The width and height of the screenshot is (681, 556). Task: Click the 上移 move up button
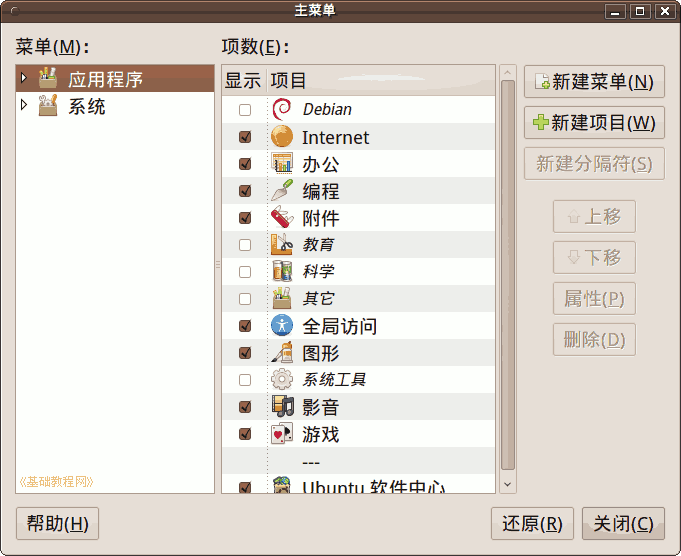point(594,216)
